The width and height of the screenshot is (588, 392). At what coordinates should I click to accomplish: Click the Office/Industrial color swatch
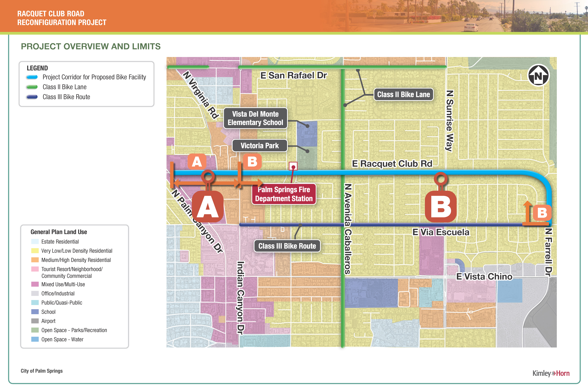[35, 294]
